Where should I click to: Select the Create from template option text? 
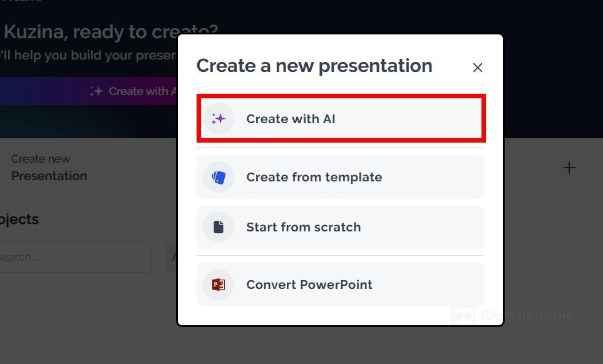pos(314,177)
